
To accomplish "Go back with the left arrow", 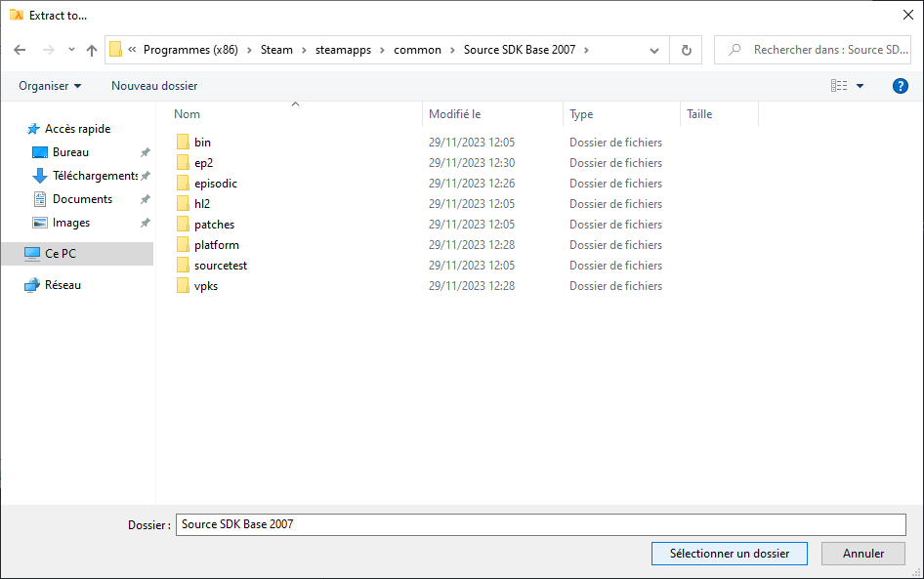I will tap(20, 50).
